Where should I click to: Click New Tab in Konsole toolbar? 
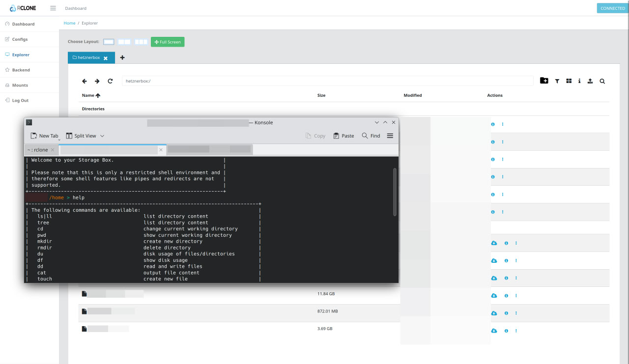click(44, 136)
